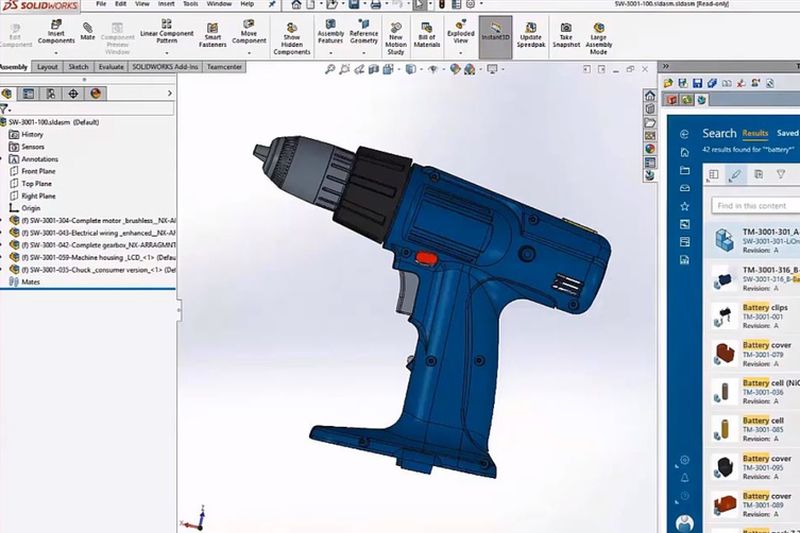Select the Complete motor brushless component
800x533 pixels.
(x=93, y=221)
